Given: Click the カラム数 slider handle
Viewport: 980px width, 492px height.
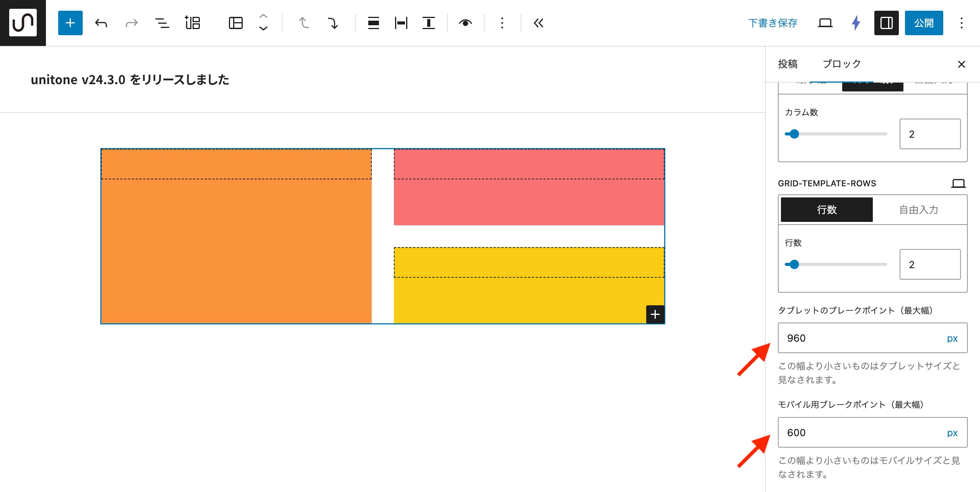Looking at the screenshot, I should click(x=794, y=134).
